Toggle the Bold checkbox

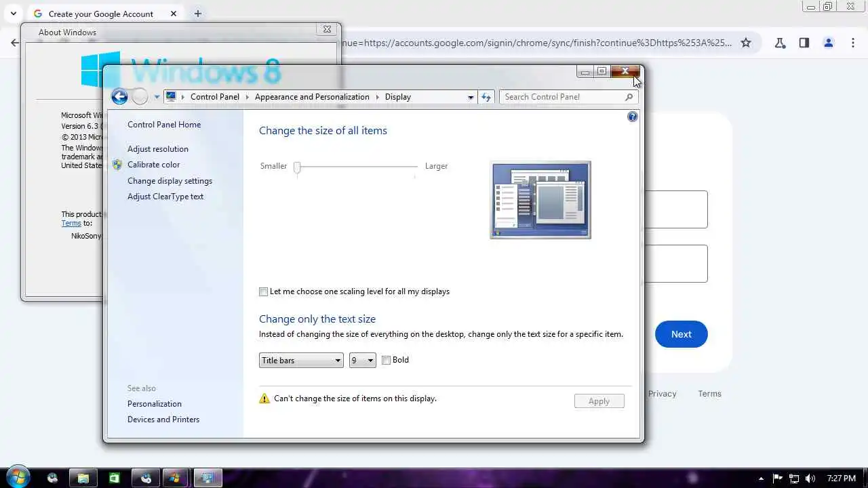click(x=386, y=361)
